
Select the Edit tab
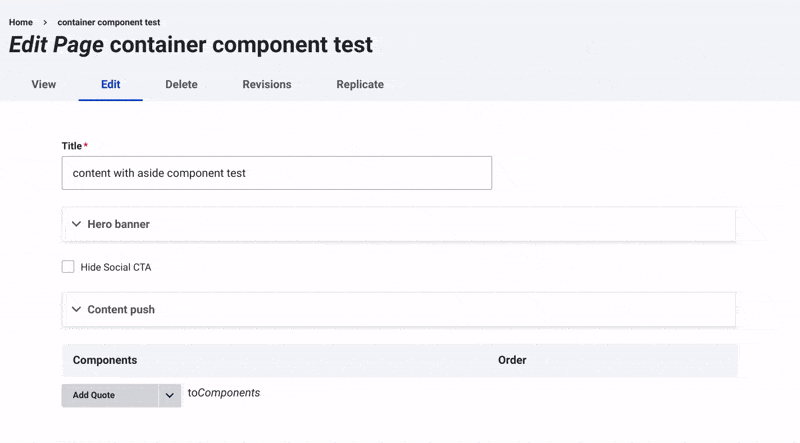point(110,84)
